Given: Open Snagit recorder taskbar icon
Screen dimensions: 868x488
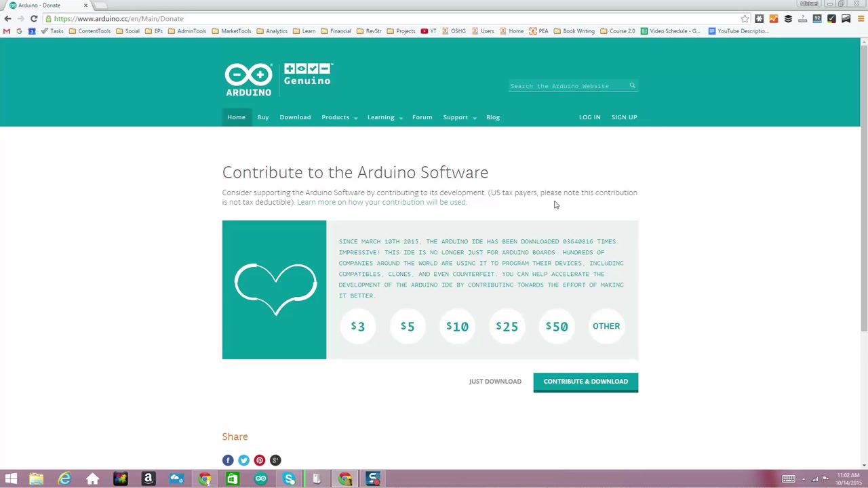Looking at the screenshot, I should point(373,479).
